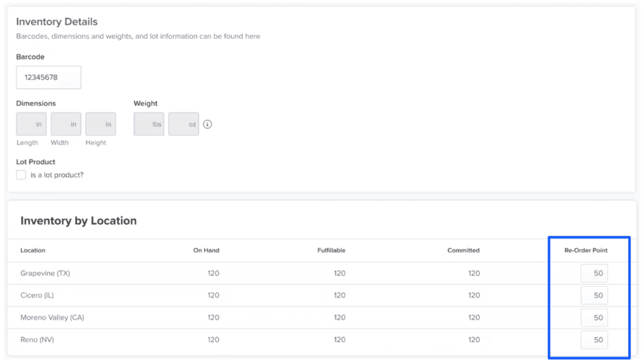644x362 pixels.
Task: Edit Re-Order Point for Grapevine (TX)
Action: [x=594, y=273]
